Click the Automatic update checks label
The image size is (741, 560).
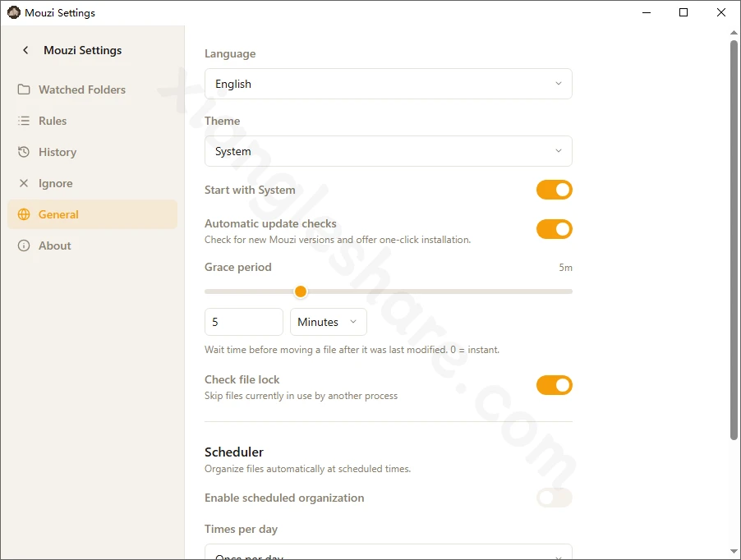(x=270, y=223)
